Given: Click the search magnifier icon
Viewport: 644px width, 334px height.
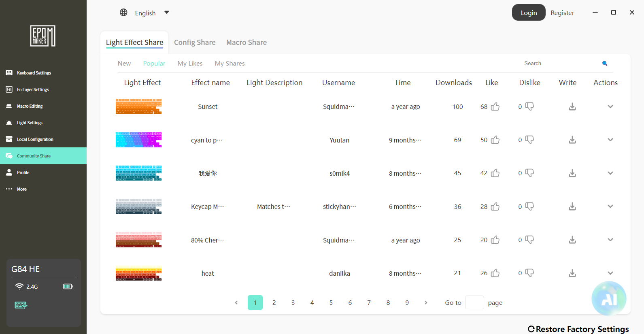Looking at the screenshot, I should point(605,63).
